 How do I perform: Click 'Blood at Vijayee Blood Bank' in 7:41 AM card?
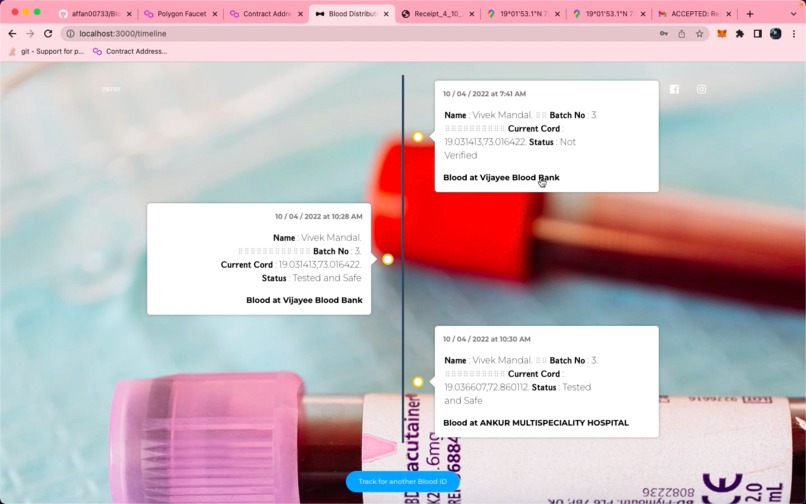point(501,177)
